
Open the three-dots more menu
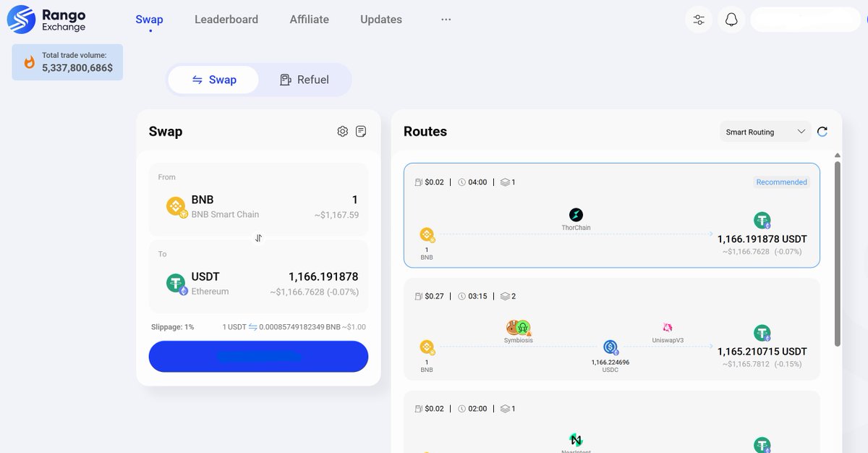446,20
